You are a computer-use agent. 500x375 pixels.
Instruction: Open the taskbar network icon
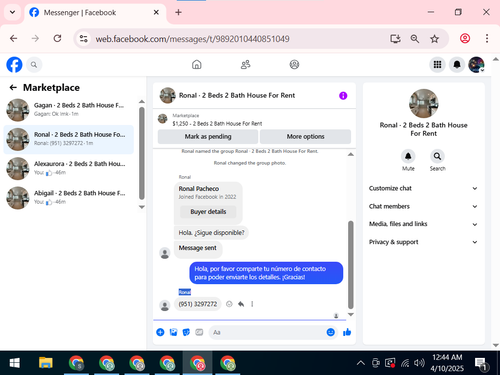(x=405, y=363)
